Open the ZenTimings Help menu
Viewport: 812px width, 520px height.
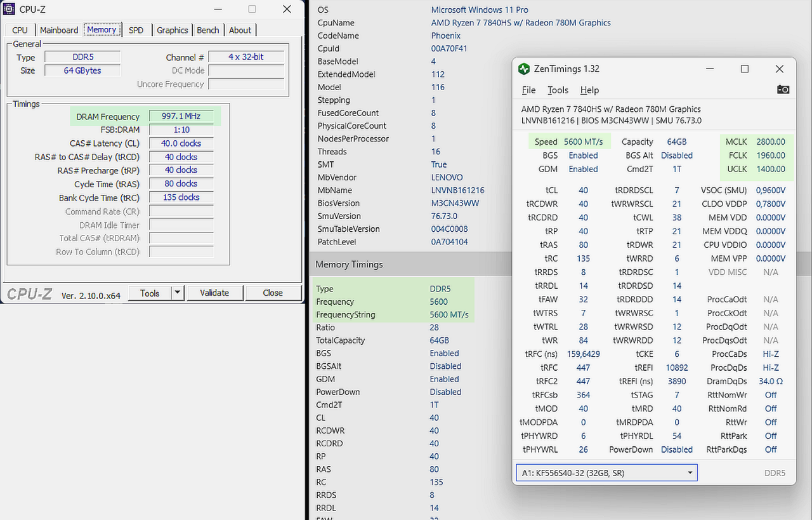coord(589,90)
